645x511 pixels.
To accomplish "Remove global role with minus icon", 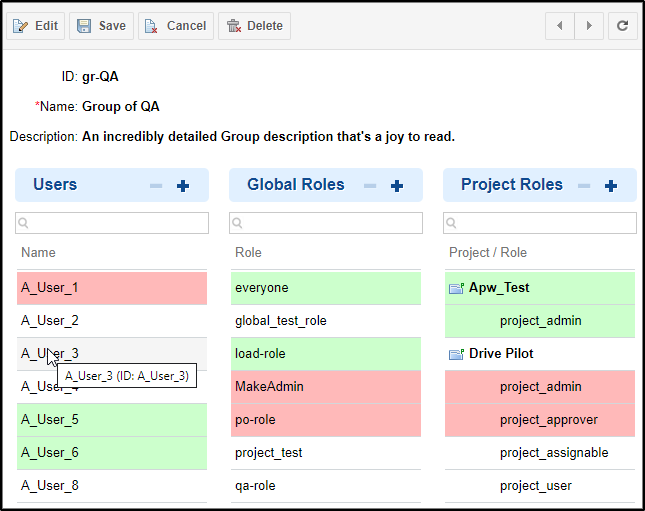I will [x=370, y=186].
